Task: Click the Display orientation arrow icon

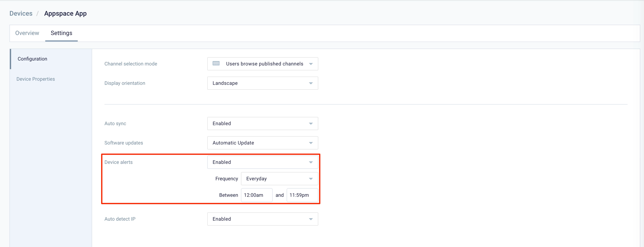Action: [311, 83]
